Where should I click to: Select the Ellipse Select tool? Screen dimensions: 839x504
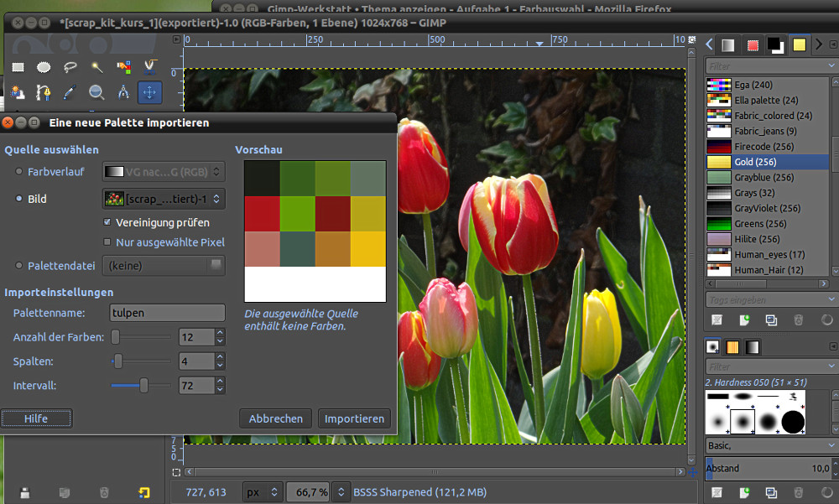(44, 67)
